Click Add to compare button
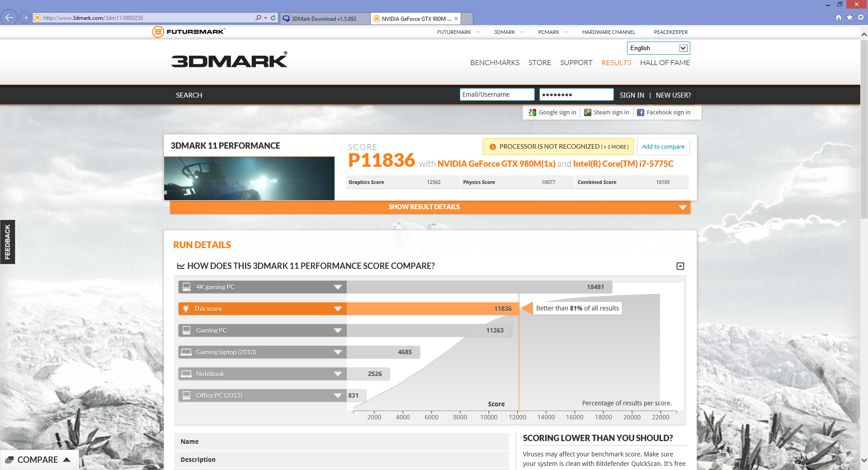 (663, 147)
